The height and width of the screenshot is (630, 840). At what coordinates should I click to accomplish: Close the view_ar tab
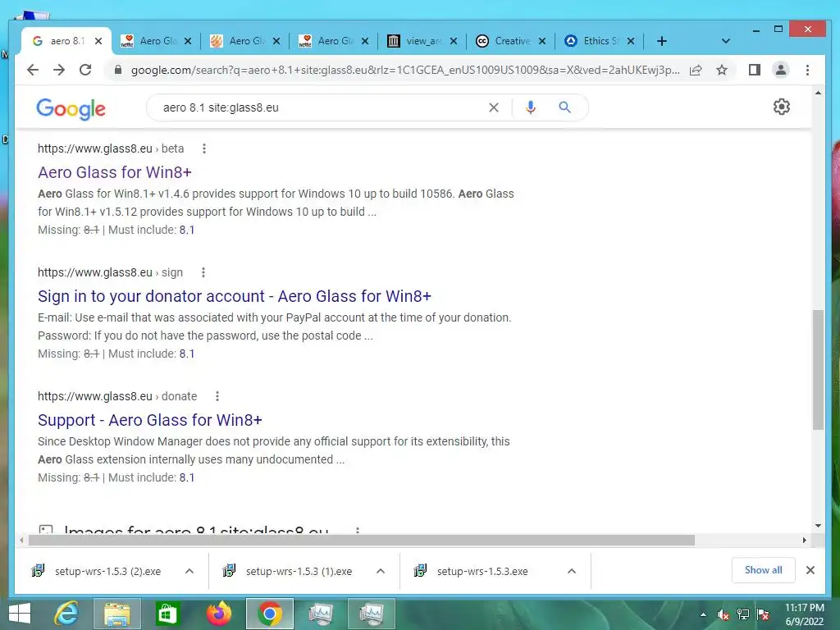(453, 41)
